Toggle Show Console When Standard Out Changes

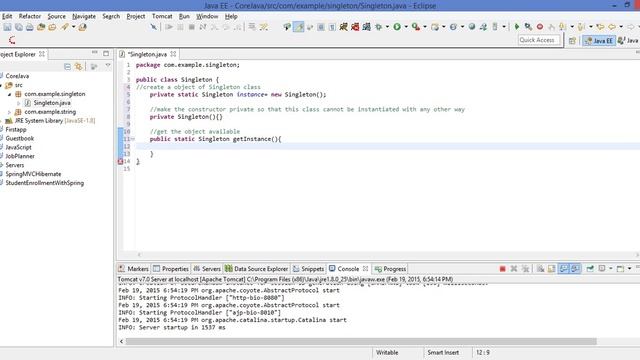click(564, 269)
